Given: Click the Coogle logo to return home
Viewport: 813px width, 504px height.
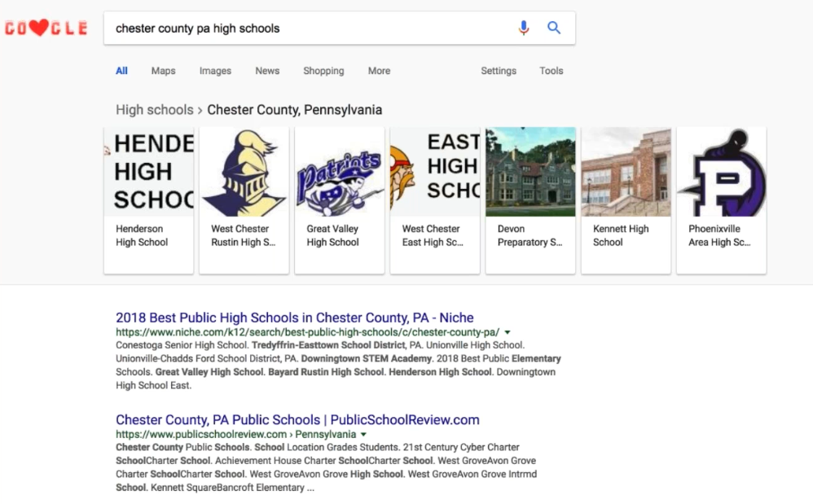Looking at the screenshot, I should pos(46,28).
